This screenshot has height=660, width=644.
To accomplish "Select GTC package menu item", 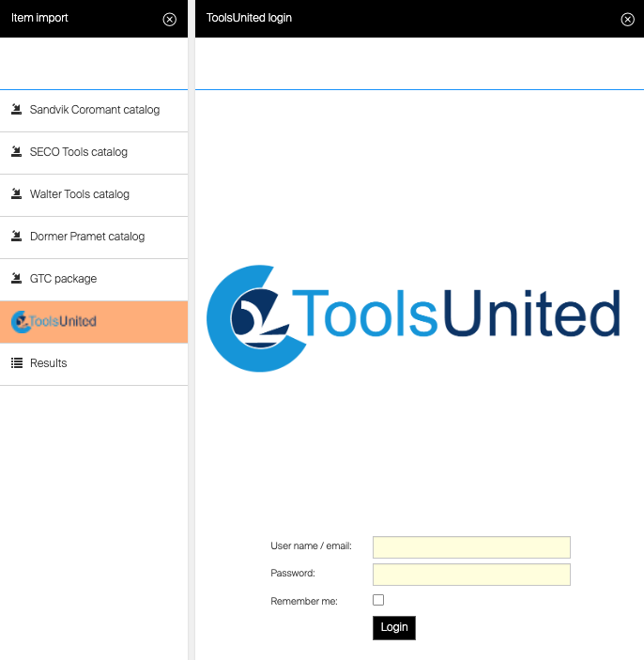I will [63, 279].
